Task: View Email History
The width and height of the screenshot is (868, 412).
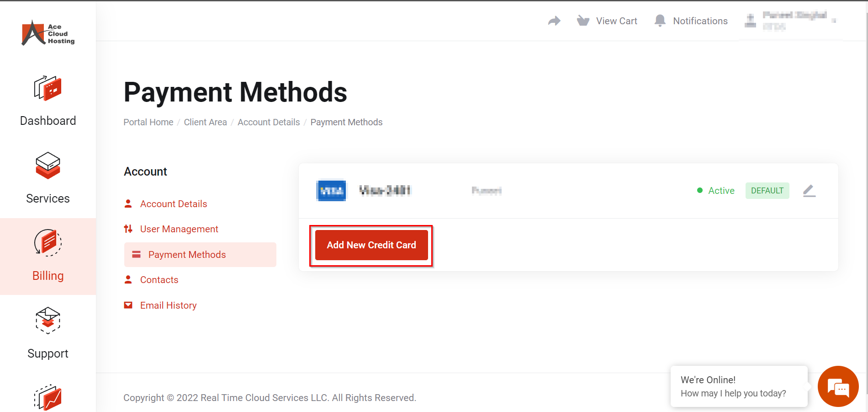Action: point(168,305)
